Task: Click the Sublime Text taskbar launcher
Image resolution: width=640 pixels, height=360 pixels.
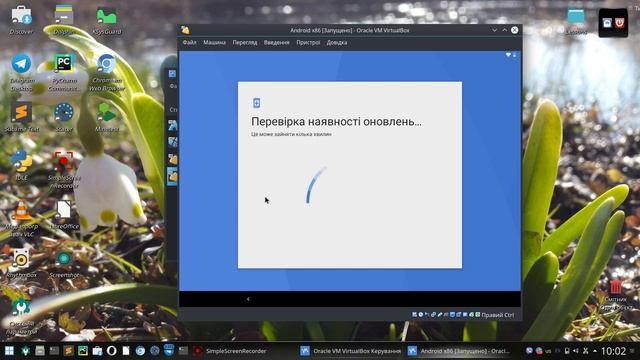Action: [x=69, y=351]
